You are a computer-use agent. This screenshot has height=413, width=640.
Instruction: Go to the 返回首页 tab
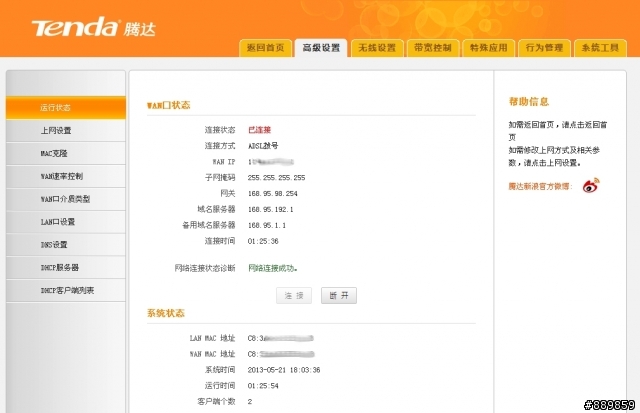point(265,48)
